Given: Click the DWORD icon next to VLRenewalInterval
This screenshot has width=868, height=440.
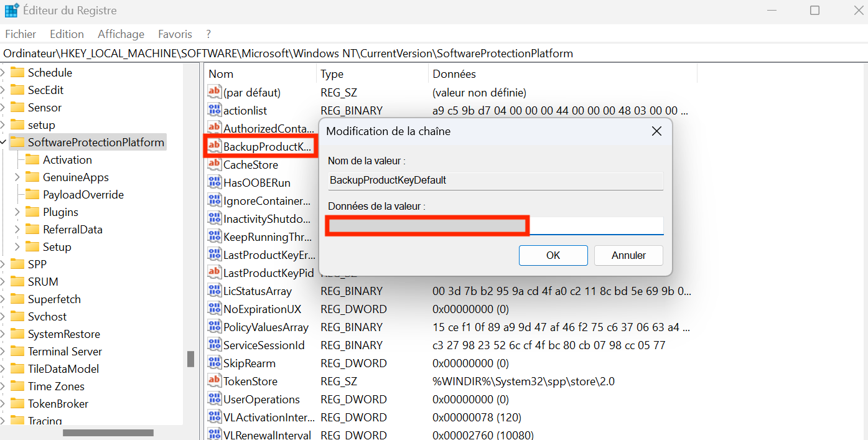Looking at the screenshot, I should (214, 434).
